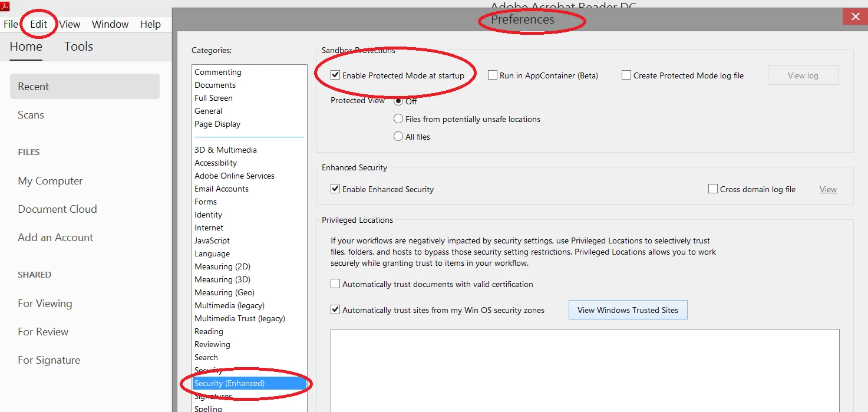
Task: Click the View log button
Action: (803, 75)
